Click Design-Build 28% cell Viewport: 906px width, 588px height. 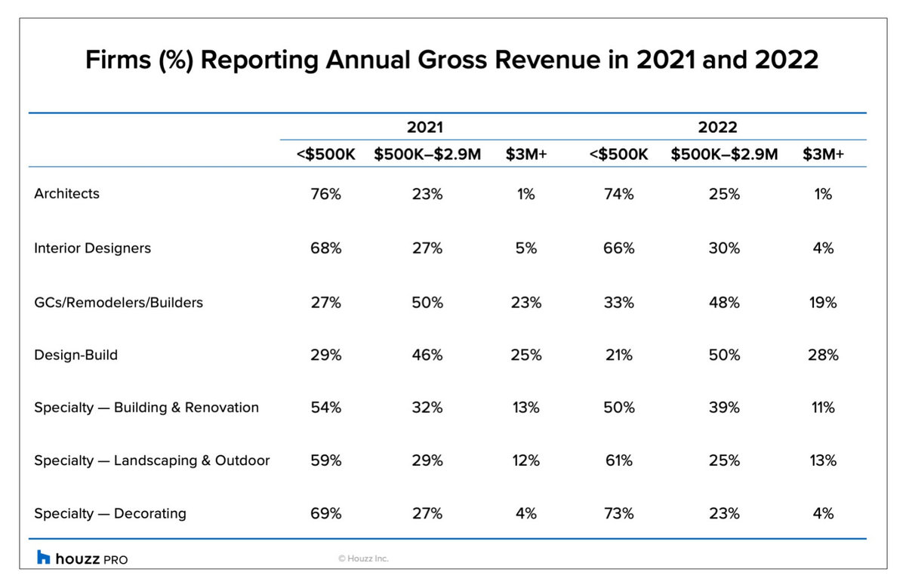pos(824,355)
